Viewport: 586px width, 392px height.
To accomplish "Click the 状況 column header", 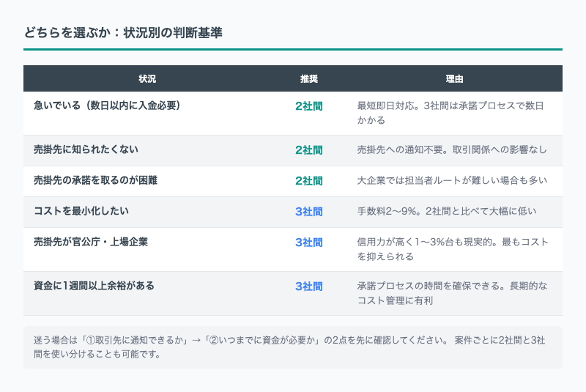I will click(147, 78).
